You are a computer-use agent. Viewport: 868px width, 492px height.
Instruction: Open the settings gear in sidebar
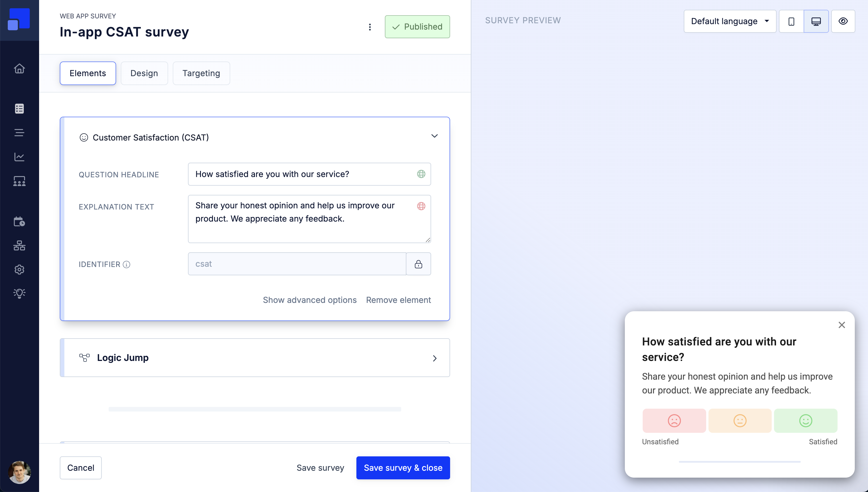(19, 269)
